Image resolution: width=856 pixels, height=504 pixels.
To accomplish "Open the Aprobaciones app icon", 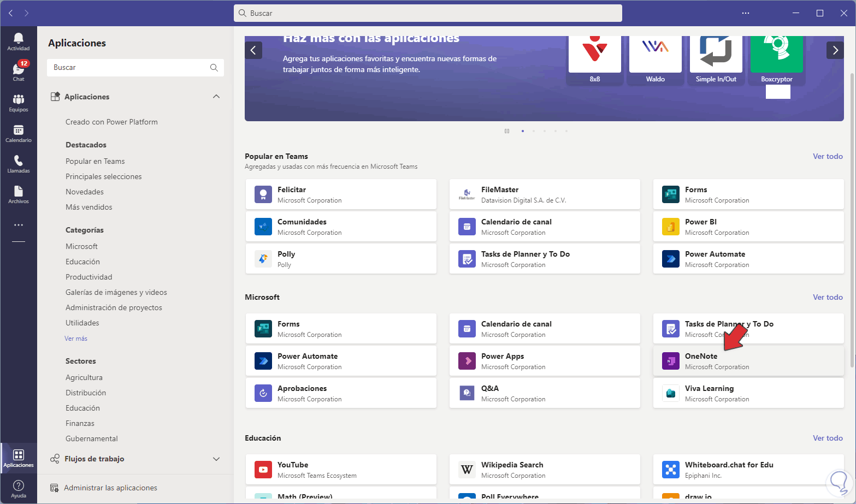I will tap(263, 393).
